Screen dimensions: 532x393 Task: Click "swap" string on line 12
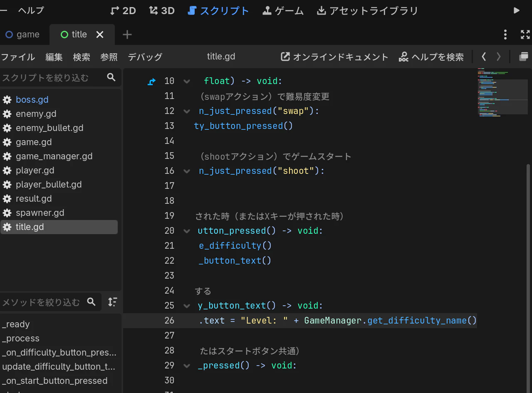[x=293, y=111]
